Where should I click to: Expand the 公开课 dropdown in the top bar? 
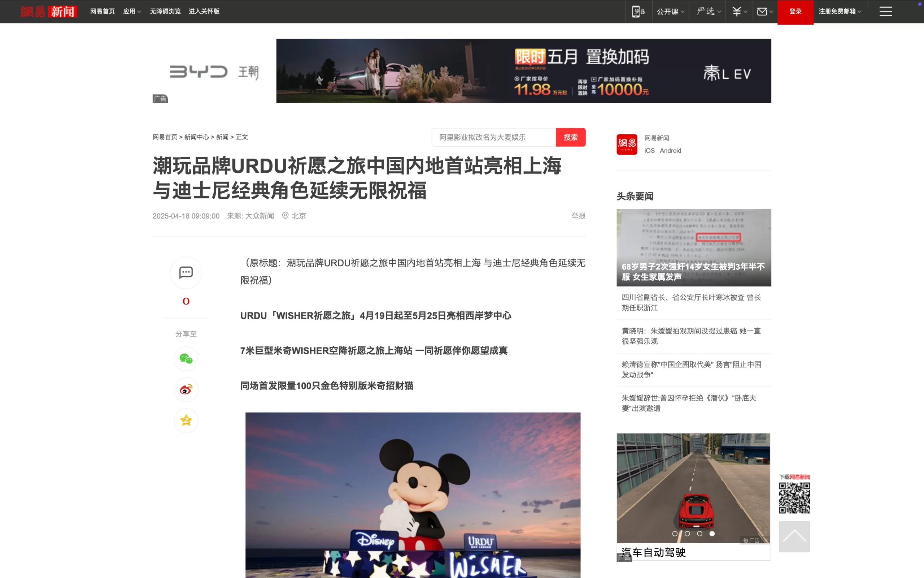point(670,12)
